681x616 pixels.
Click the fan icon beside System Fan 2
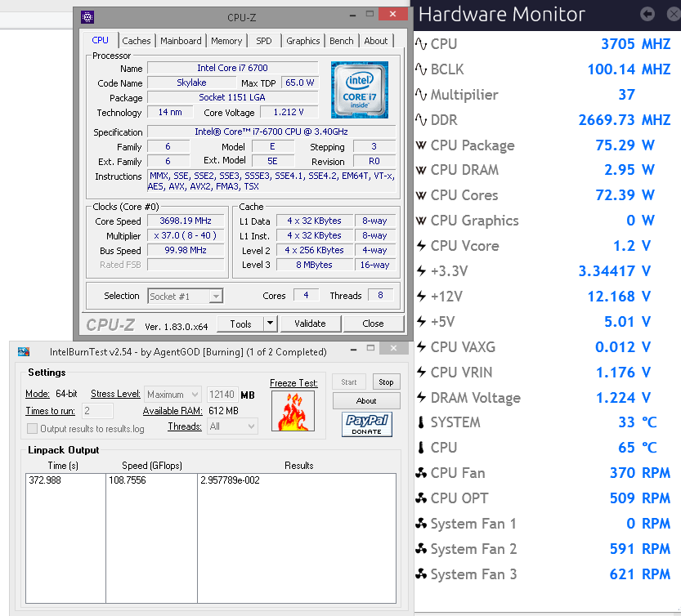pyautogui.click(x=421, y=549)
